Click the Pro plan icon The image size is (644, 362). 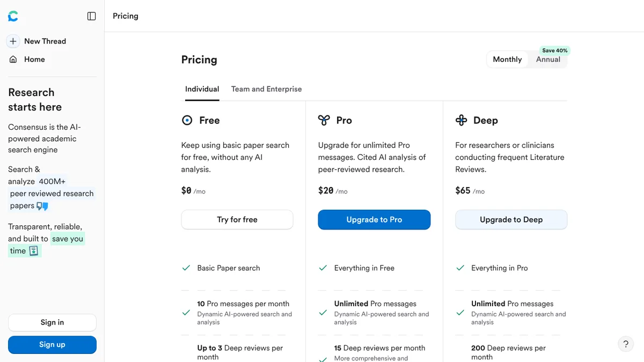click(324, 121)
